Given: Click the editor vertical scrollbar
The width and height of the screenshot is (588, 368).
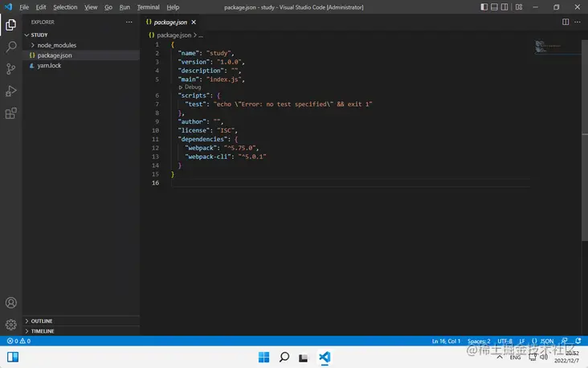Looking at the screenshot, I should coord(585,141).
